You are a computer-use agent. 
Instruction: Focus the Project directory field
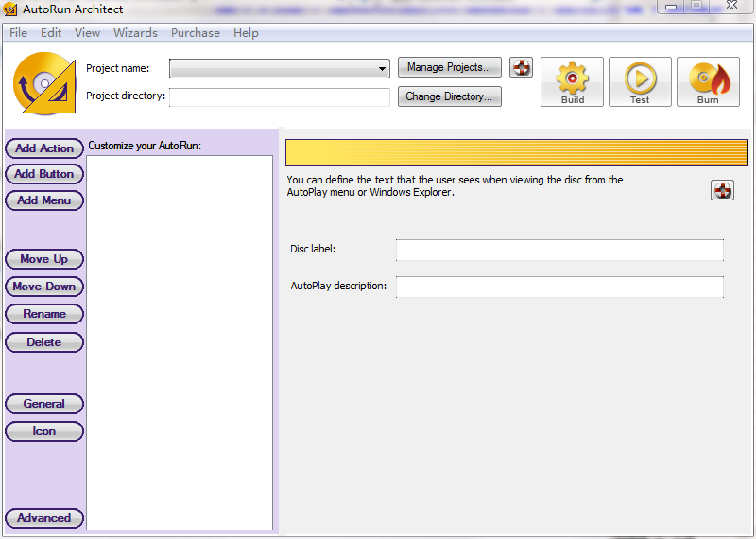click(x=280, y=97)
